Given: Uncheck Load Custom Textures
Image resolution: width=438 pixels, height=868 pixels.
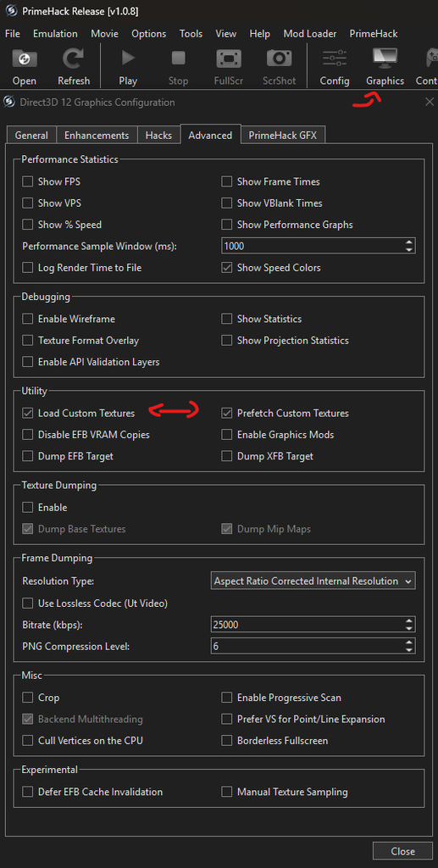Looking at the screenshot, I should tap(28, 413).
